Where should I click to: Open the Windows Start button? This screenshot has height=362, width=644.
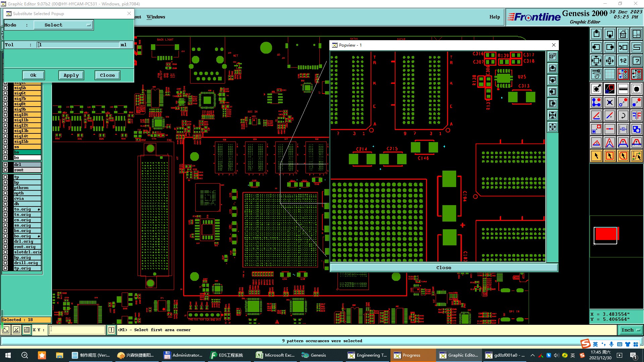(8, 355)
